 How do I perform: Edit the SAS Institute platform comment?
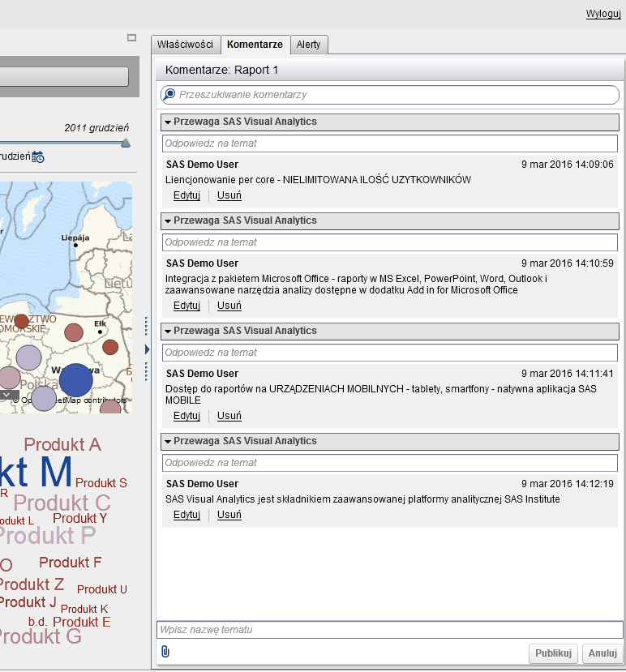(187, 515)
